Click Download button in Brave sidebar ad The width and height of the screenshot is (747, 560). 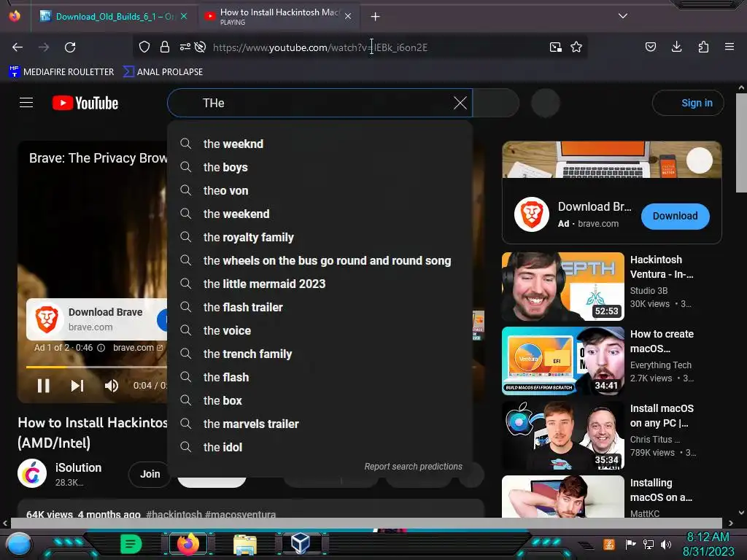tap(675, 216)
